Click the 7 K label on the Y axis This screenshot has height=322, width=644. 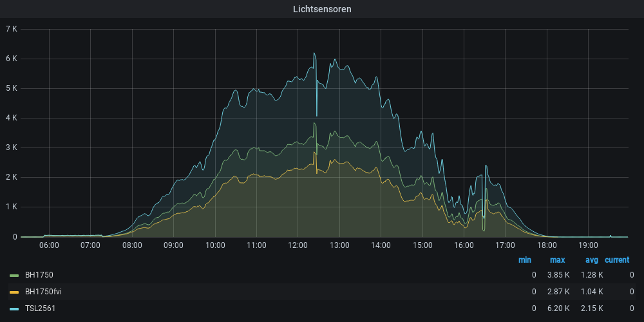[x=12, y=29]
